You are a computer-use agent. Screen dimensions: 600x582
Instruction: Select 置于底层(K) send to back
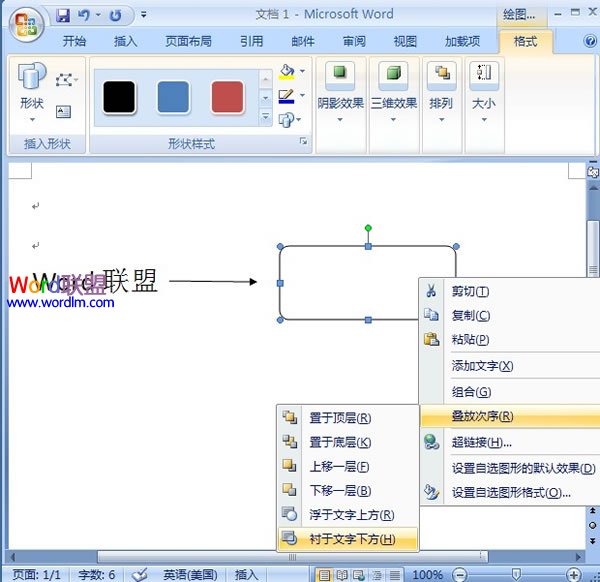[x=348, y=442]
